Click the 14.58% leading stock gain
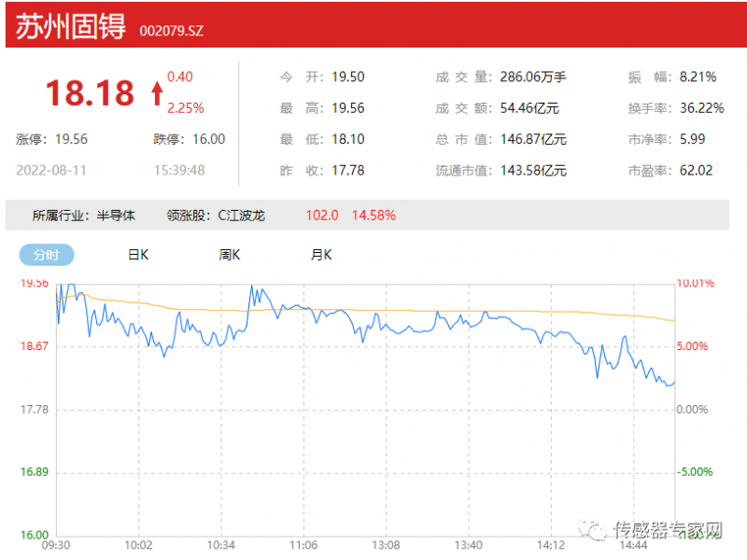The image size is (747, 560). coord(373,215)
